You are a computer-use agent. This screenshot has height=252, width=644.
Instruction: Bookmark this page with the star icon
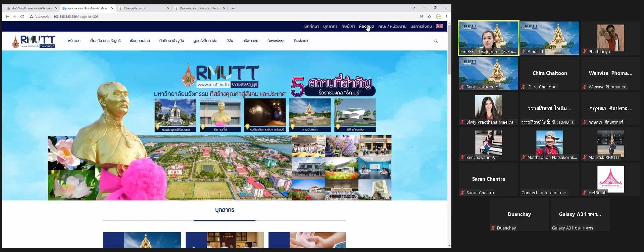tap(429, 16)
